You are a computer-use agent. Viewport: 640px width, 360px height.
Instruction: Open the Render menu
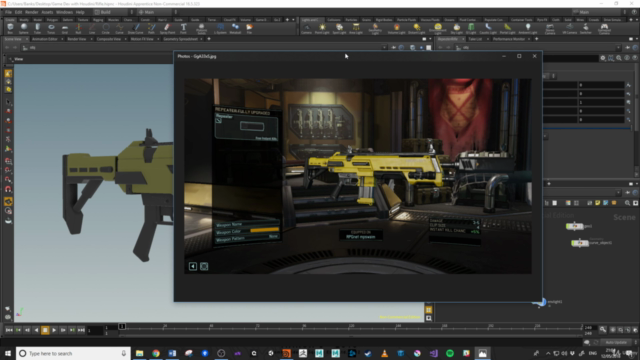coord(31,12)
